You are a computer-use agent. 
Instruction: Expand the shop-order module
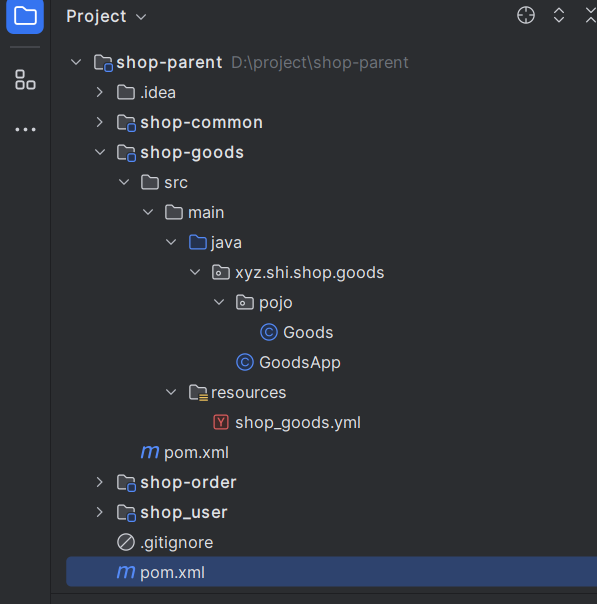[x=100, y=482]
